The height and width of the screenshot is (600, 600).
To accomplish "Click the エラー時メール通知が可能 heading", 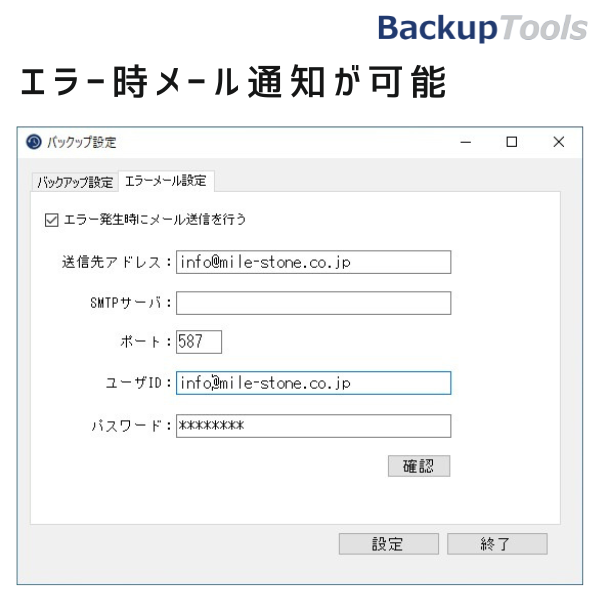I will pos(232,84).
